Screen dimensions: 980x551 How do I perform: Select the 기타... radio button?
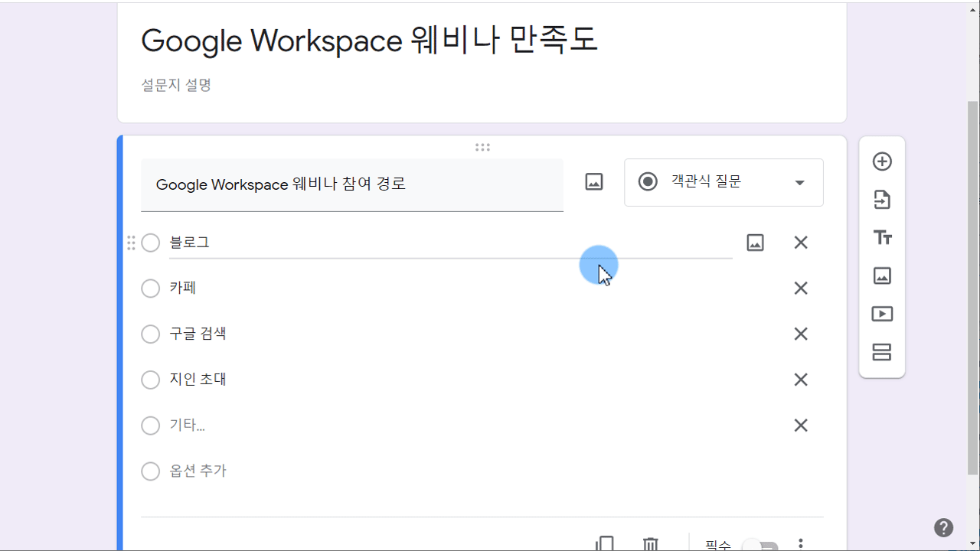pos(151,425)
